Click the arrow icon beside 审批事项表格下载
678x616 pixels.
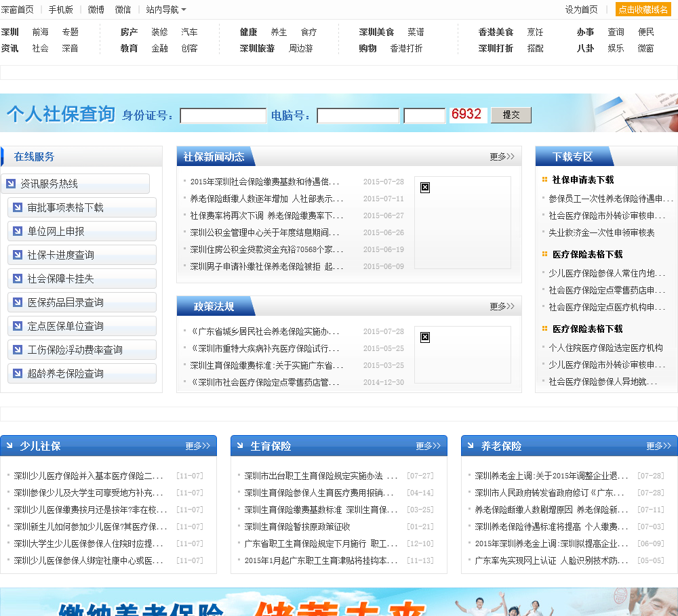click(18, 207)
